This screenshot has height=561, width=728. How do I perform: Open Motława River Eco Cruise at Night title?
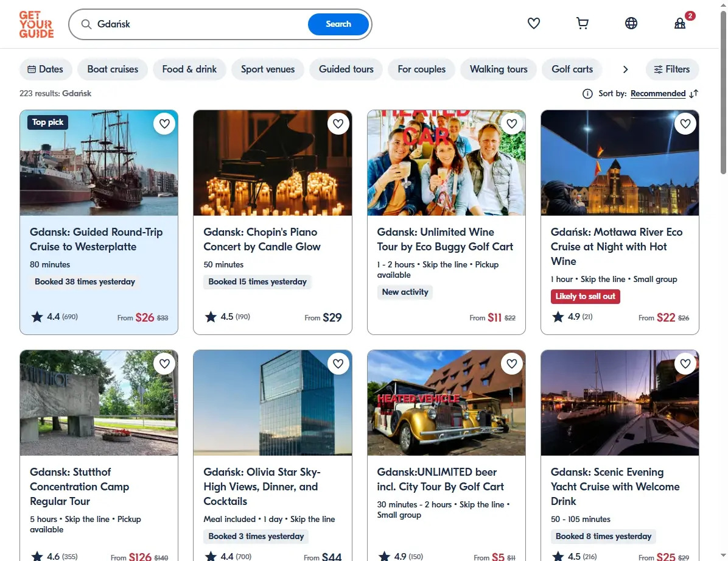[617, 246]
